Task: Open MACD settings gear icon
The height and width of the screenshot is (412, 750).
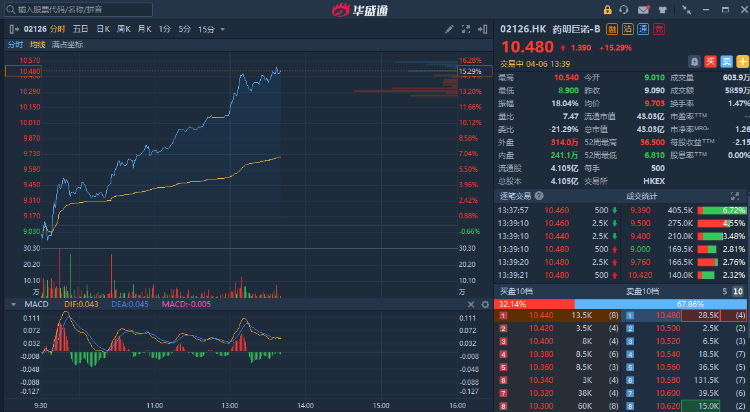Action: [x=485, y=304]
